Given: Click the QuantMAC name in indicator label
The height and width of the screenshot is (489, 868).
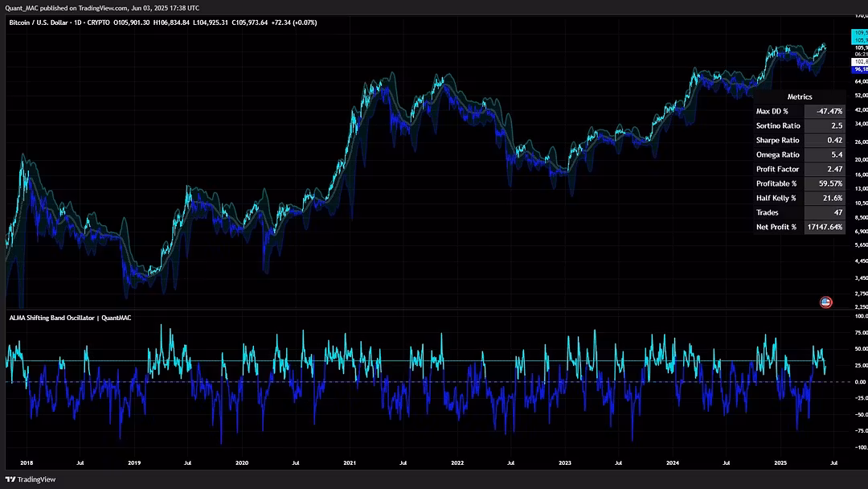Looking at the screenshot, I should click(117, 318).
